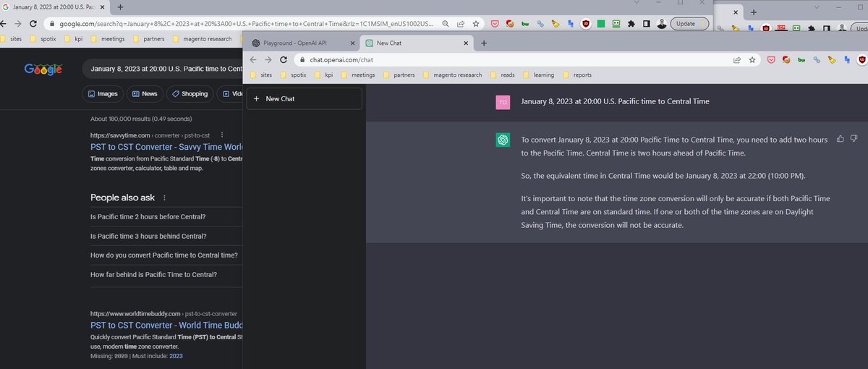
Task: Open the Extensions puzzle menu in Google window
Action: [631, 24]
